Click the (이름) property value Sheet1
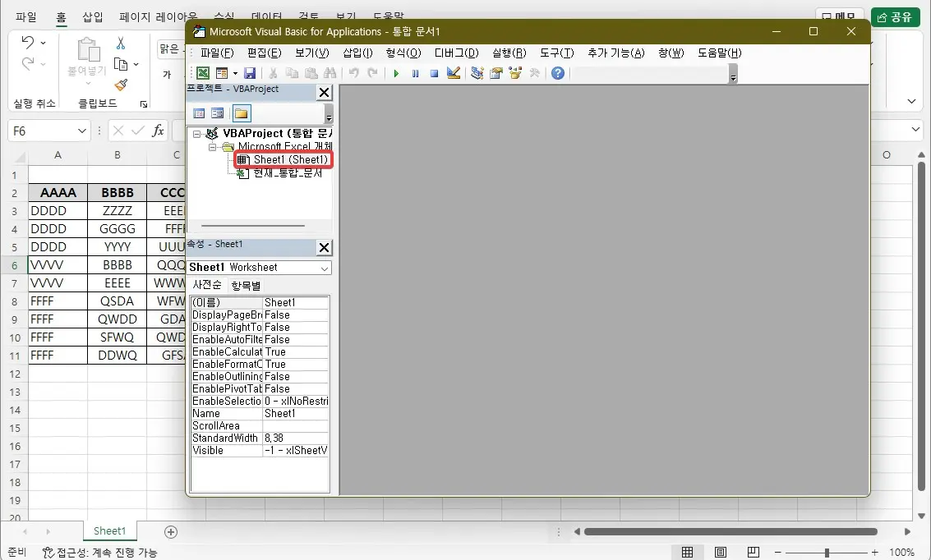Viewport: 931px width, 560px height. (x=295, y=302)
